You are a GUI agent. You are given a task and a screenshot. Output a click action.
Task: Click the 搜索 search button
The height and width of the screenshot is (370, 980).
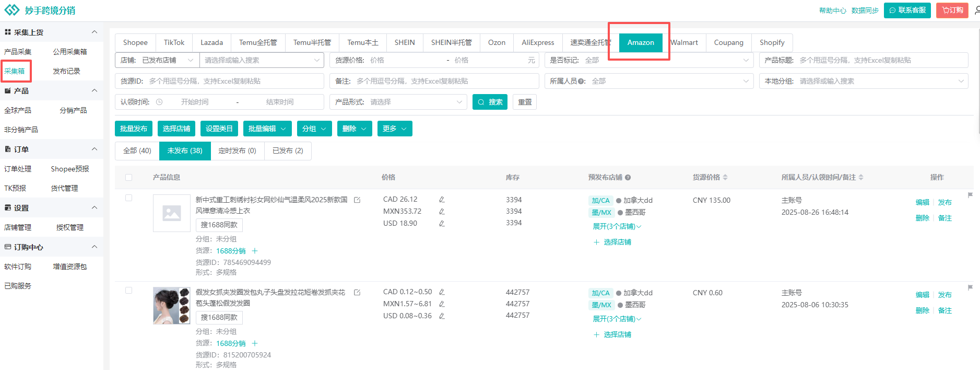point(490,102)
